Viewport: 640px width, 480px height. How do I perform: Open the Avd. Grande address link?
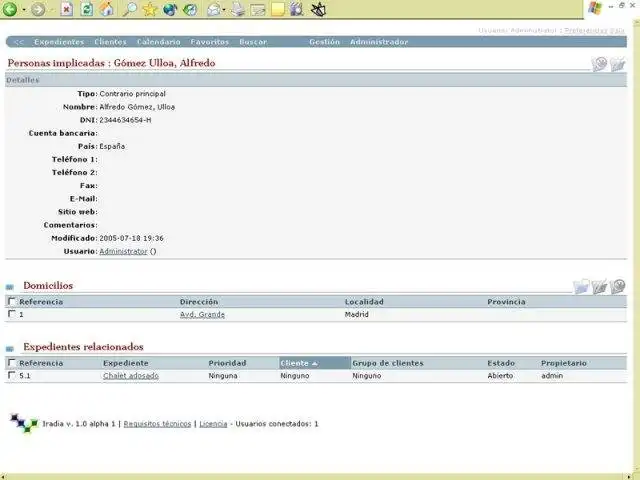202,314
